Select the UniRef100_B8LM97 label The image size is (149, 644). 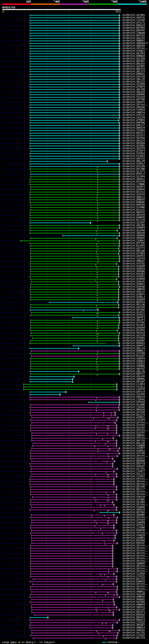click(133, 61)
